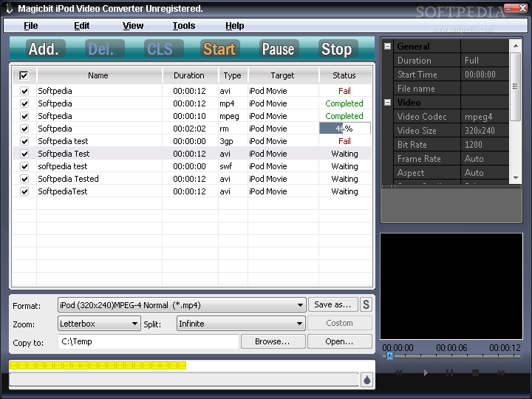The width and height of the screenshot is (532, 399).
Task: Click the preview seek slider thumb
Action: (x=390, y=355)
